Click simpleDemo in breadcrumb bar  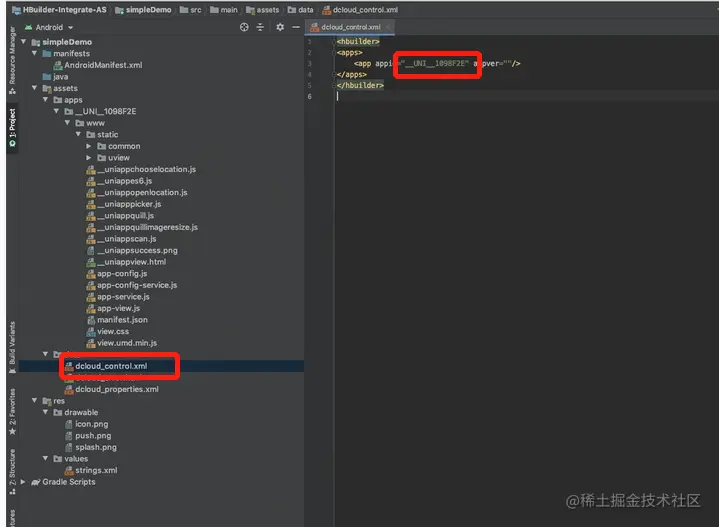[x=143, y=10]
